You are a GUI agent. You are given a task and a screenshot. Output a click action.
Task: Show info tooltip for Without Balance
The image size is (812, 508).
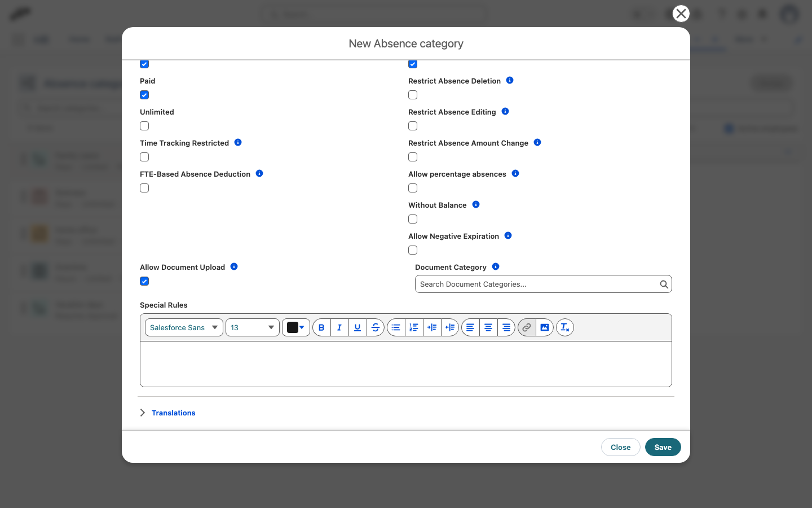[x=476, y=204]
